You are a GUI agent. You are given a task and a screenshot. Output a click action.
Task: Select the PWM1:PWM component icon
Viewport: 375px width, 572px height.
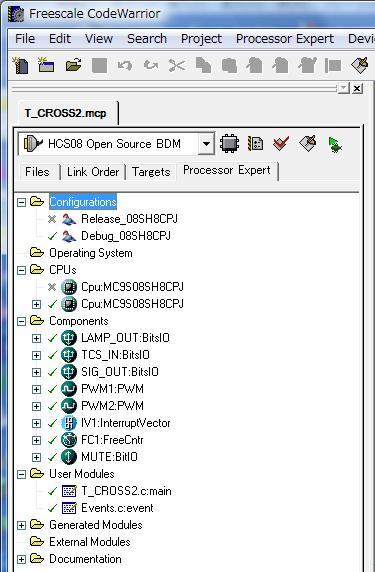point(69,389)
